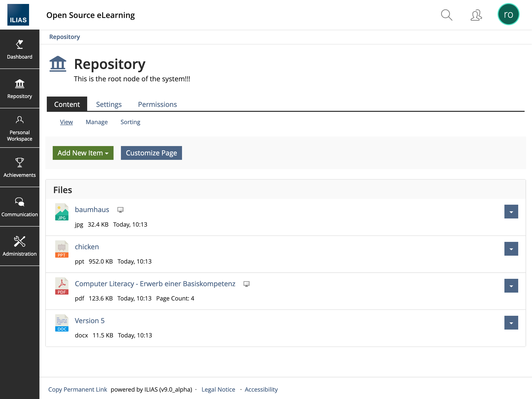This screenshot has height=399, width=532.
Task: Open actions dropdown for Version 5
Action: click(511, 323)
